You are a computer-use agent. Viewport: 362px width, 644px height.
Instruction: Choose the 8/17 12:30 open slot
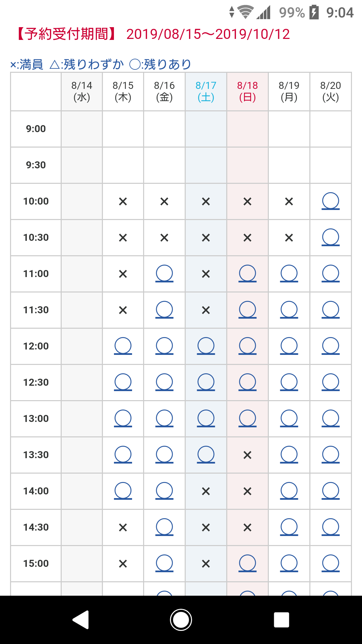pyautogui.click(x=206, y=382)
